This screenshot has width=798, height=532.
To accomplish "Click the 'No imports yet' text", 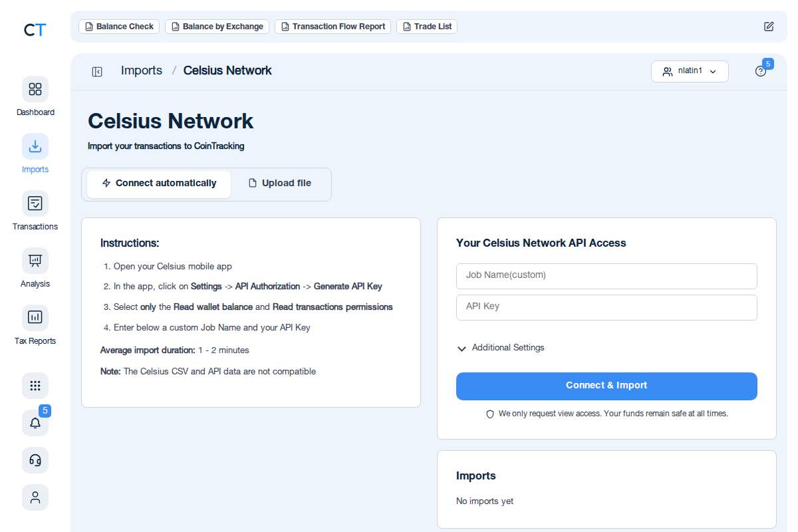I will (x=485, y=501).
